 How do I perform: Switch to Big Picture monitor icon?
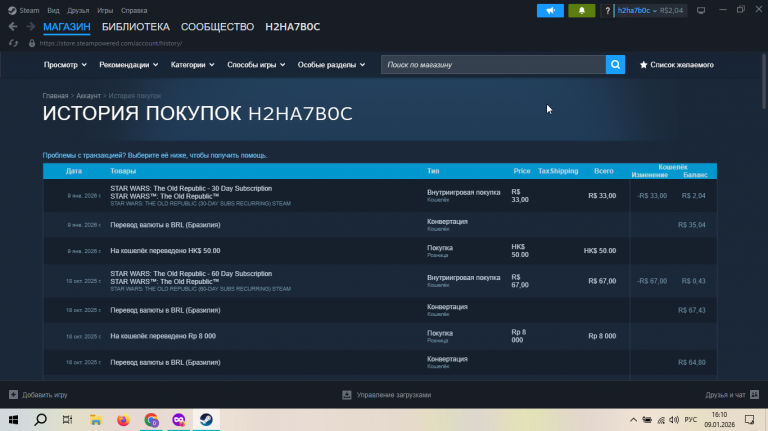click(x=701, y=10)
